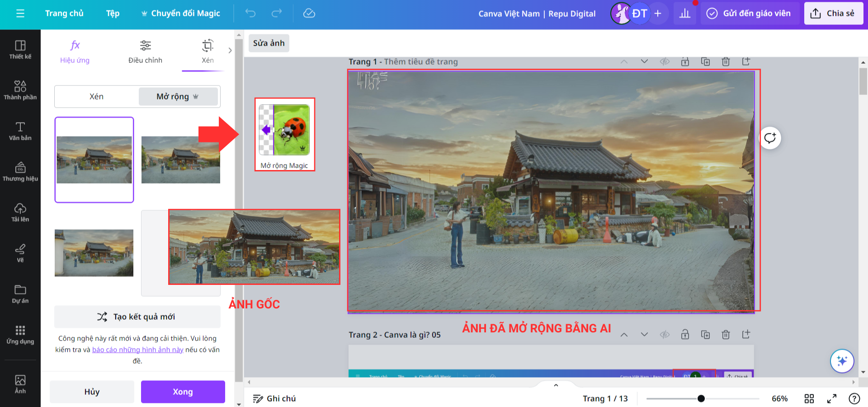
Task: Open the Tệp file menu
Action: (113, 14)
